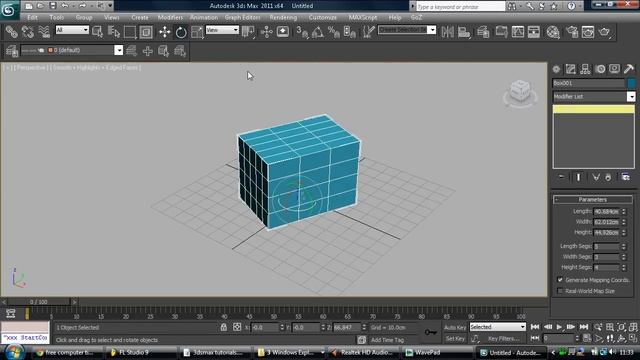The height and width of the screenshot is (360, 640).
Task: Open the Customize menu
Action: pos(323,18)
